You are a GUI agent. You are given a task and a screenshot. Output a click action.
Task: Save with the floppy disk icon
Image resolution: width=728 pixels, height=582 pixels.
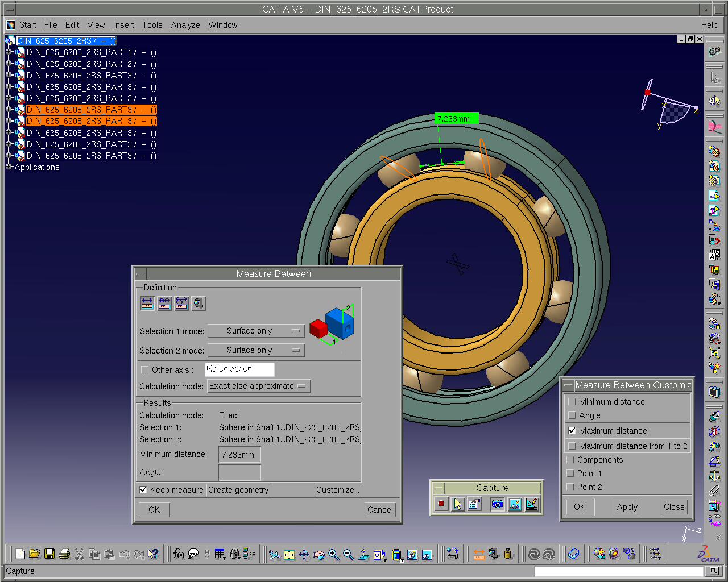click(49, 554)
